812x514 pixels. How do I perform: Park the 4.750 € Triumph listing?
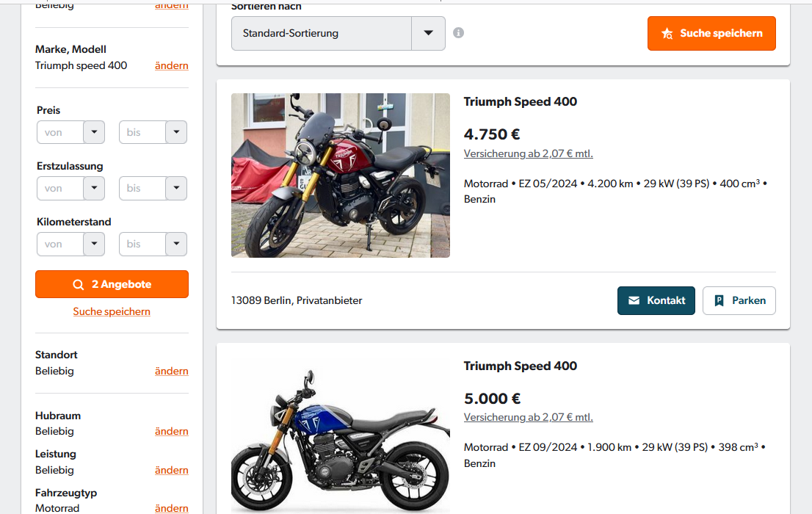pos(739,300)
